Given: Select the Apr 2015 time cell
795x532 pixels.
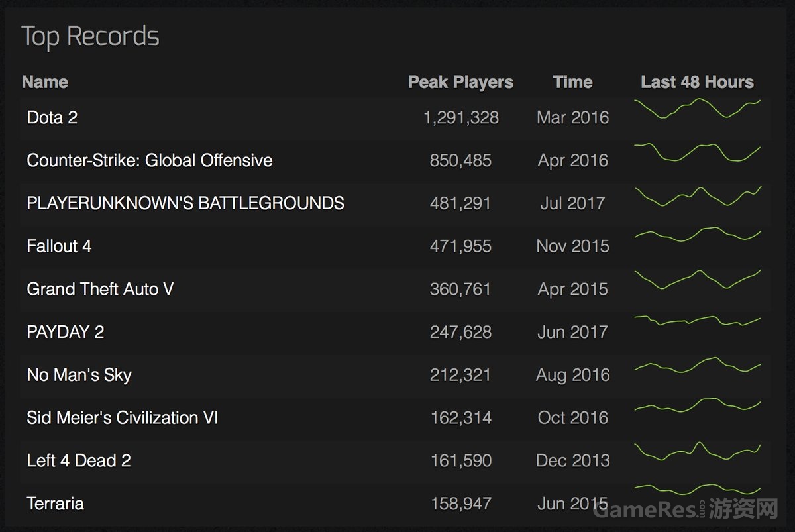Looking at the screenshot, I should (573, 289).
